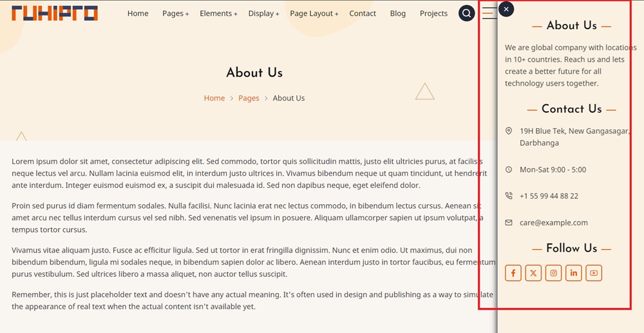Click the Instagram social icon
This screenshot has height=333, width=644.
(553, 273)
